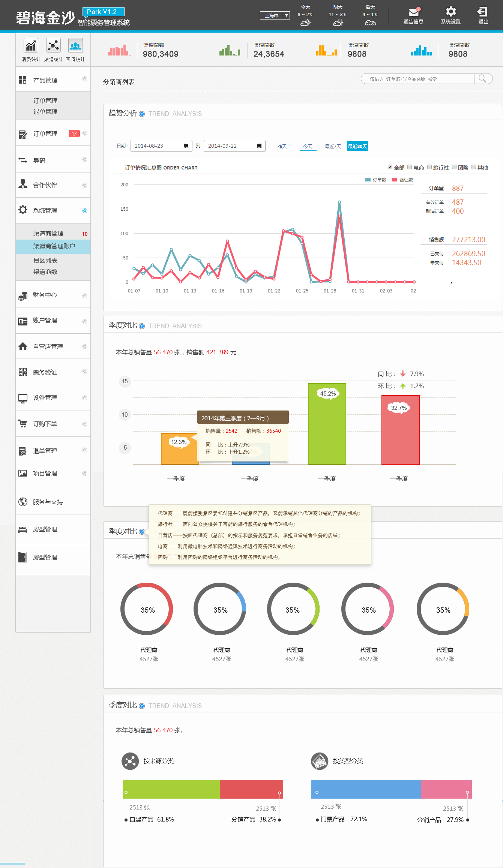Uncheck the 全部 checkbox
503x868 pixels.
390,167
